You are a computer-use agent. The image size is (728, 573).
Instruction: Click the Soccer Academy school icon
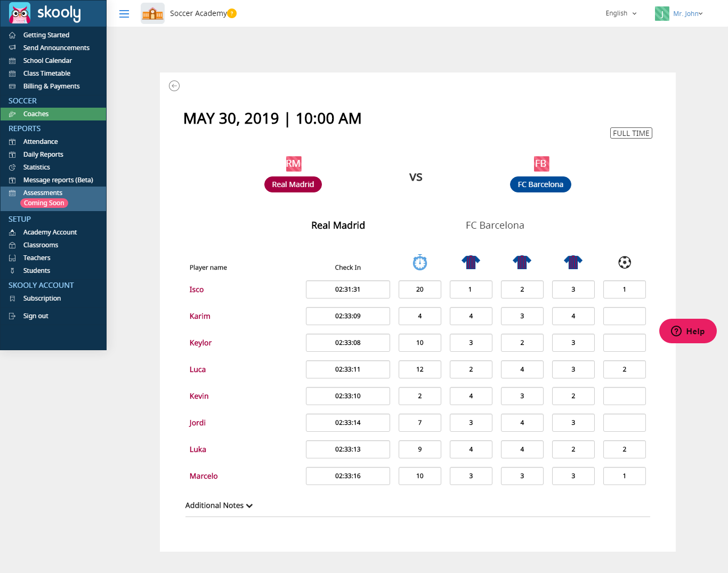(152, 13)
